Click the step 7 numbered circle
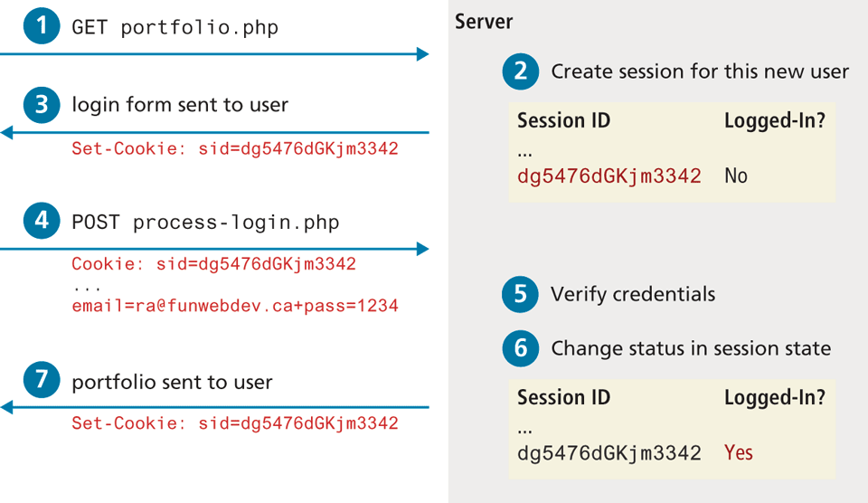This screenshot has height=503, width=868. (x=42, y=383)
